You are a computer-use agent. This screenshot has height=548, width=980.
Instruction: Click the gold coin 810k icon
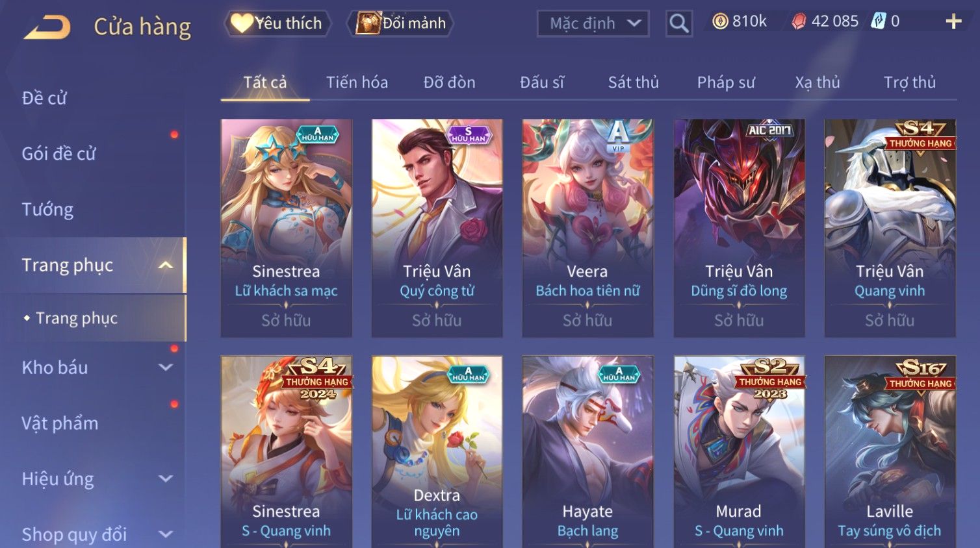[720, 21]
